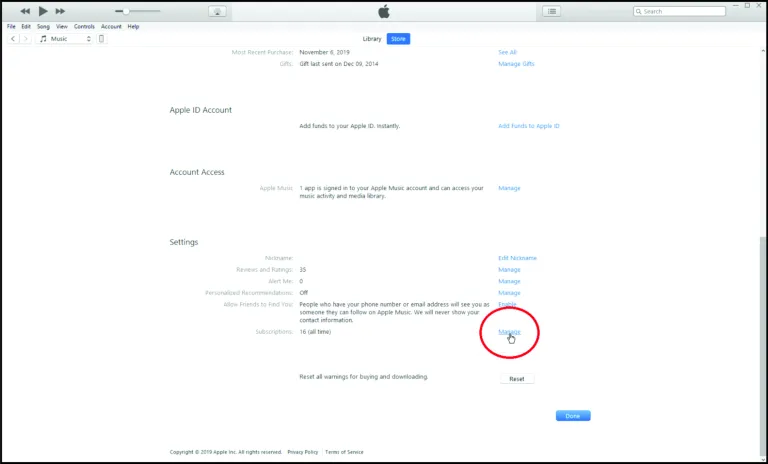Click the device (iPhone) icon
Screen dimensions: 768x464
(x=101, y=38)
